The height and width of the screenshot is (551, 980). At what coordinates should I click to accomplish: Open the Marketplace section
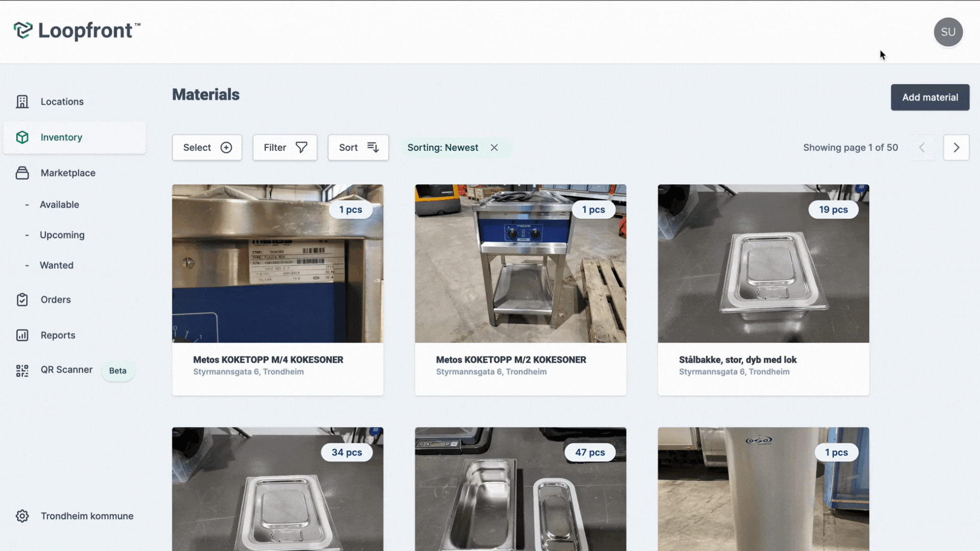point(68,172)
